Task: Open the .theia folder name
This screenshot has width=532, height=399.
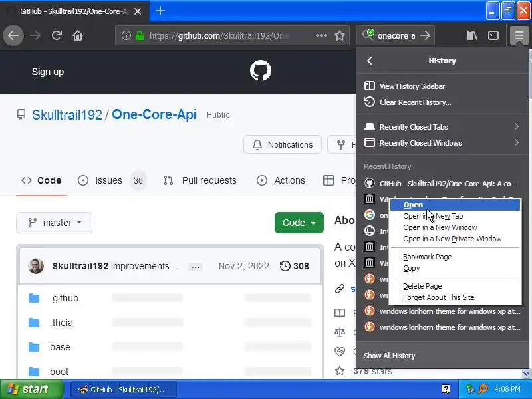Action: coord(61,323)
